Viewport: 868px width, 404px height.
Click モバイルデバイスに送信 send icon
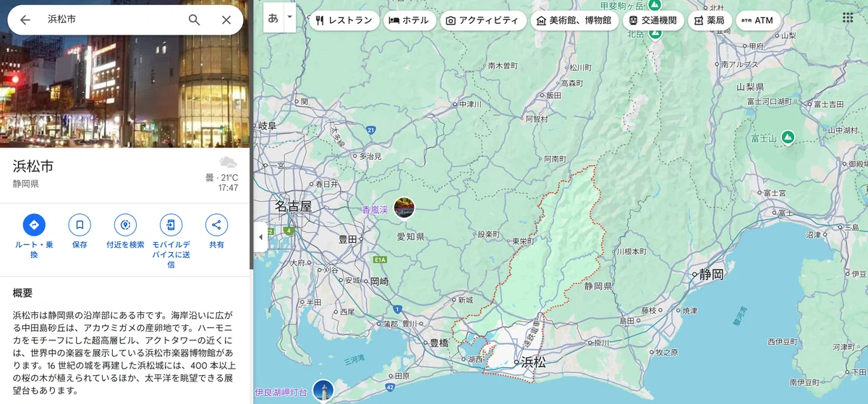(171, 225)
